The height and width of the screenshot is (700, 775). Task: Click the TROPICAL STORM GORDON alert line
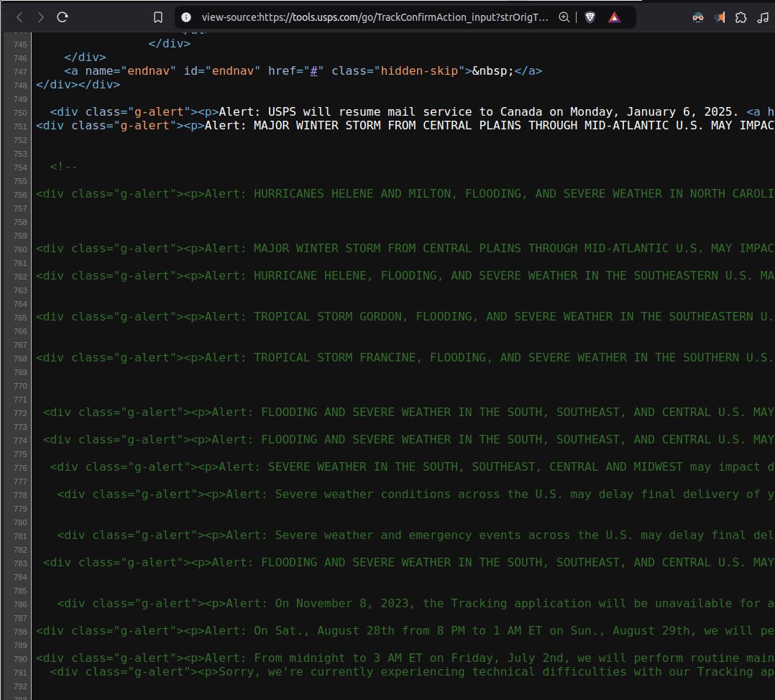pyautogui.click(x=405, y=317)
